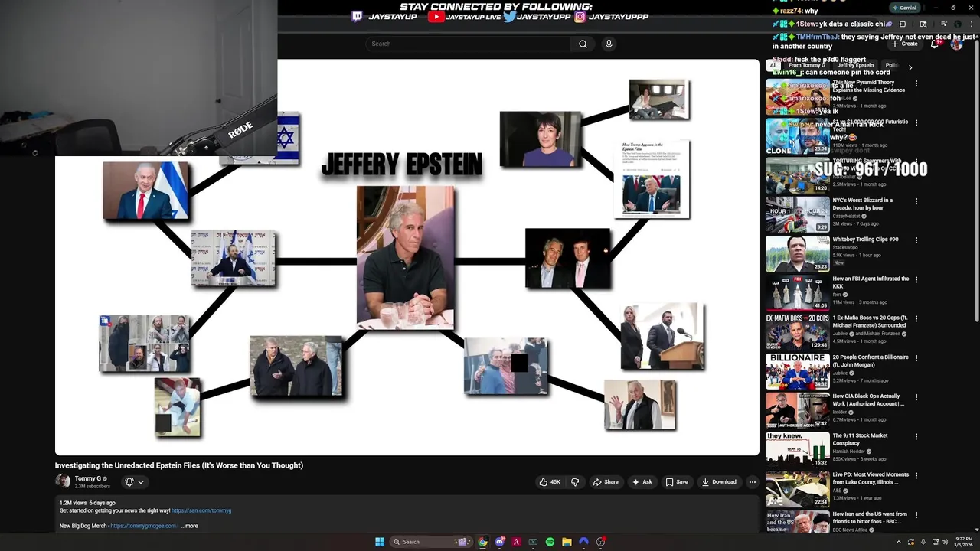Start voice search with the microphone icon
980x551 pixels.
point(609,44)
